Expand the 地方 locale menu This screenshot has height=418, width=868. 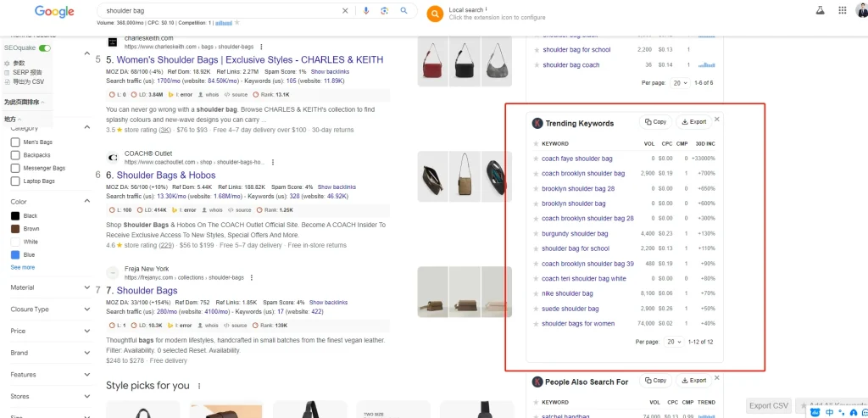[13, 119]
